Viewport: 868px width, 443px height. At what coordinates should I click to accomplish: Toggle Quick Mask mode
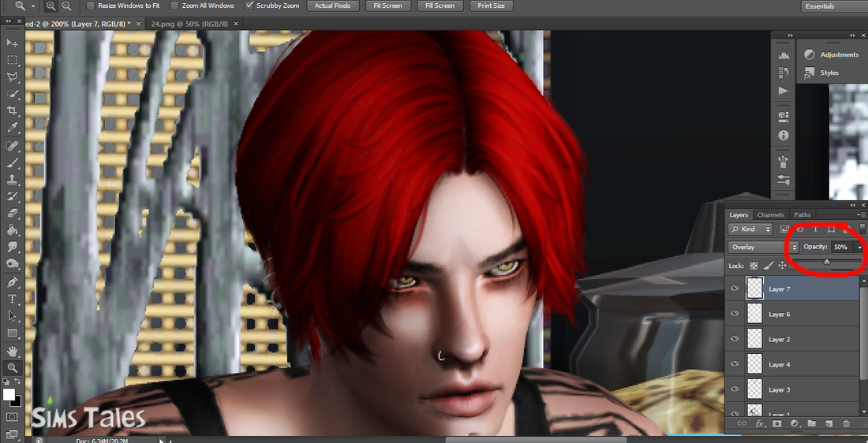click(x=12, y=416)
